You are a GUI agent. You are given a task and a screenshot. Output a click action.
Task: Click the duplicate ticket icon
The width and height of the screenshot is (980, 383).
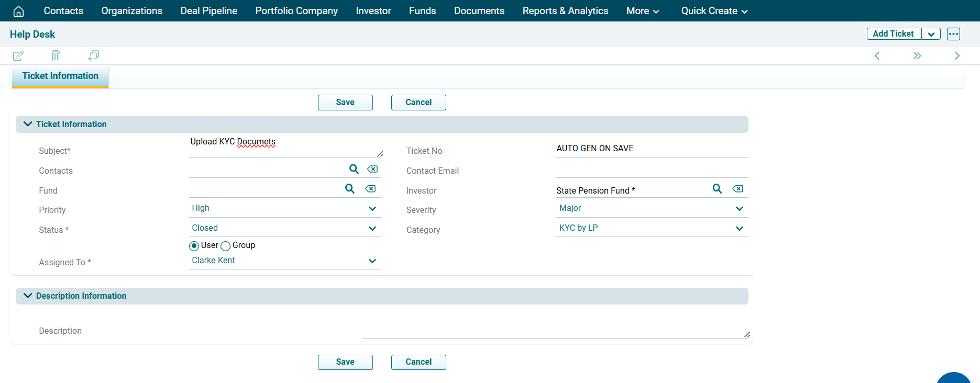pyautogui.click(x=93, y=55)
